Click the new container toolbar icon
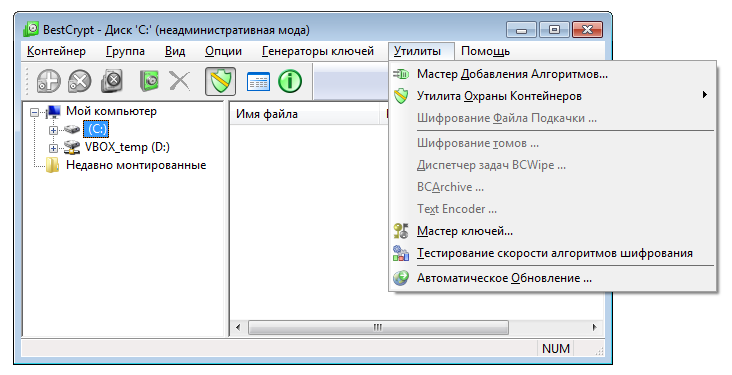 (49, 81)
